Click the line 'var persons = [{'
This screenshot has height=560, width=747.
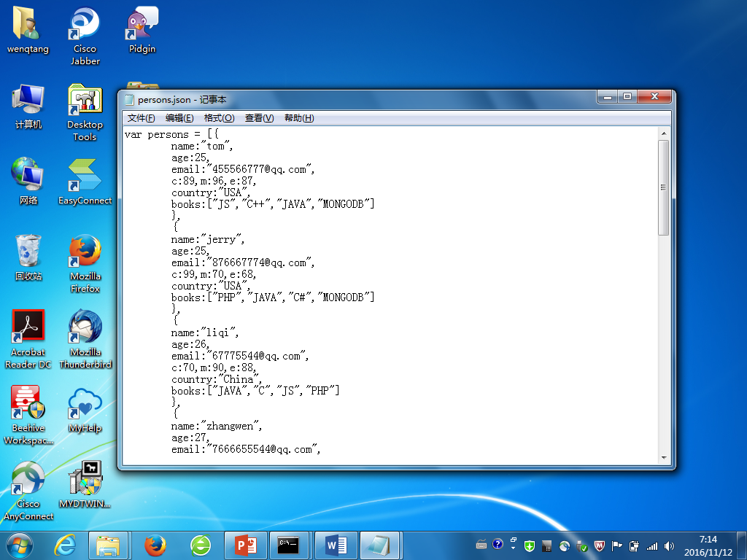click(x=171, y=134)
